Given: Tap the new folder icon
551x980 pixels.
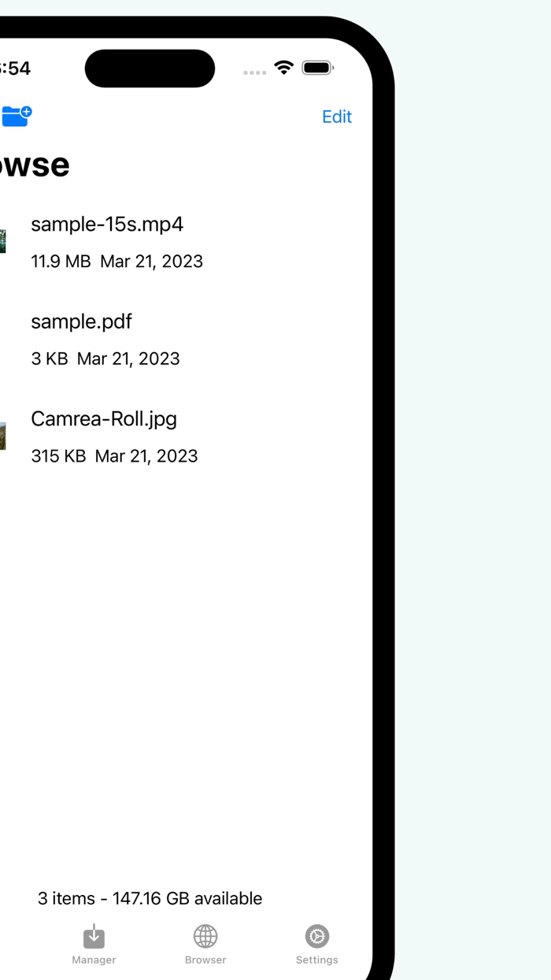Looking at the screenshot, I should pyautogui.click(x=16, y=117).
